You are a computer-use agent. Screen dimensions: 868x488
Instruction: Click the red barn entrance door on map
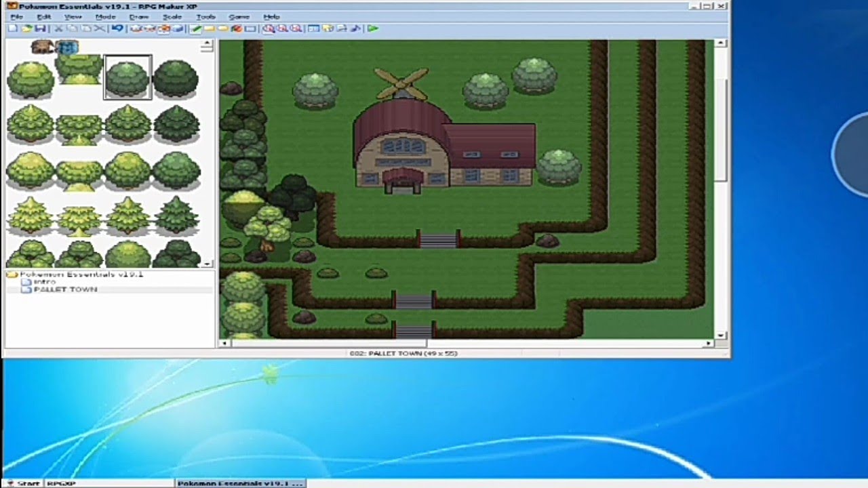[403, 182]
